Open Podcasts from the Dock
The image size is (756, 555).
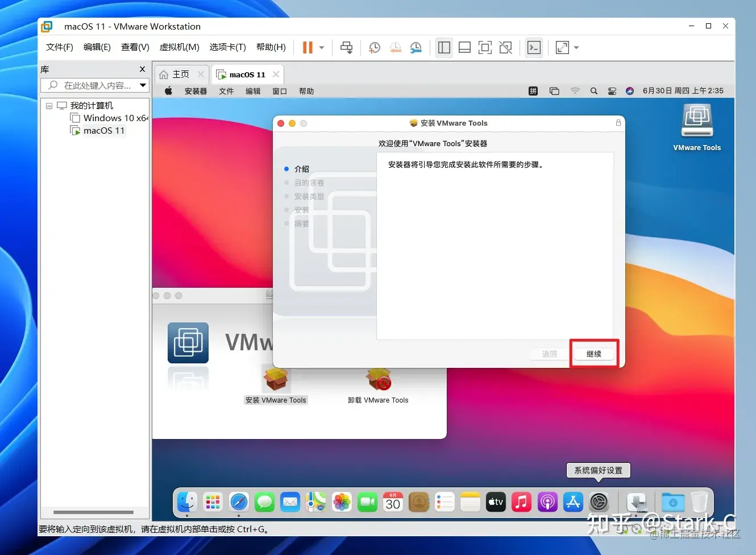tap(547, 502)
